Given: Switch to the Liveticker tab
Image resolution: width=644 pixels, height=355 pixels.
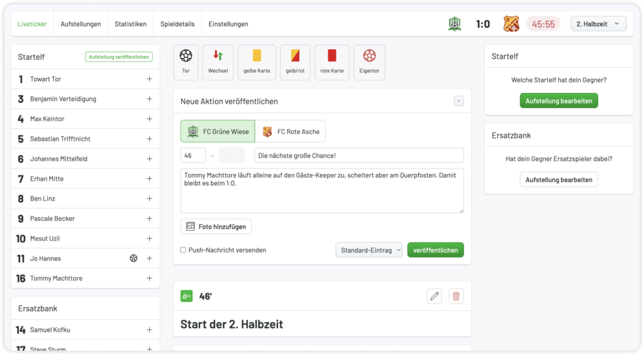Looking at the screenshot, I should 32,24.
